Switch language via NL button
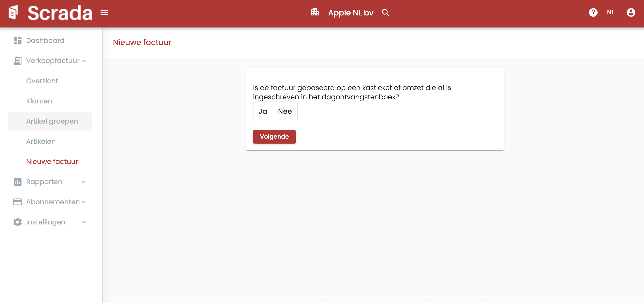The image size is (644, 303). 610,12
